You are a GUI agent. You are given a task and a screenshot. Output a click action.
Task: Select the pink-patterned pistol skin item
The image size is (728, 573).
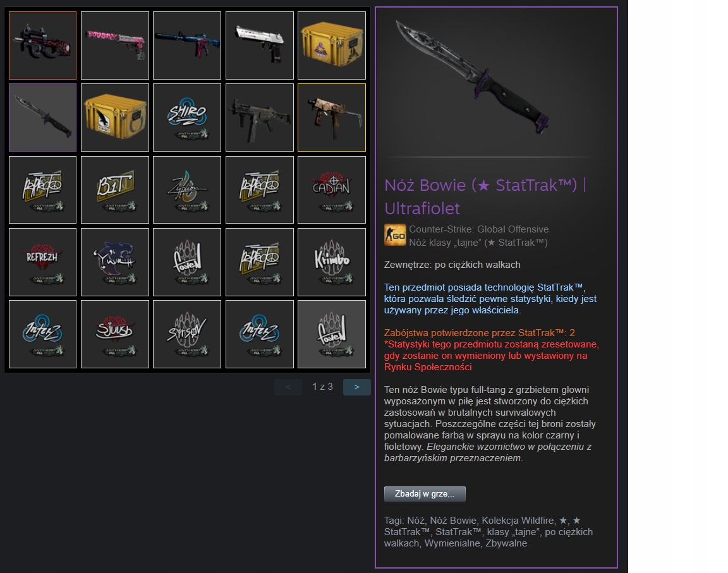click(x=115, y=45)
